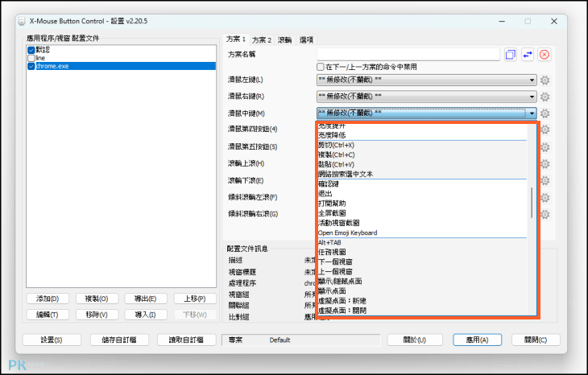Select the Alt+TAB option
The image size is (588, 375).
click(422, 242)
